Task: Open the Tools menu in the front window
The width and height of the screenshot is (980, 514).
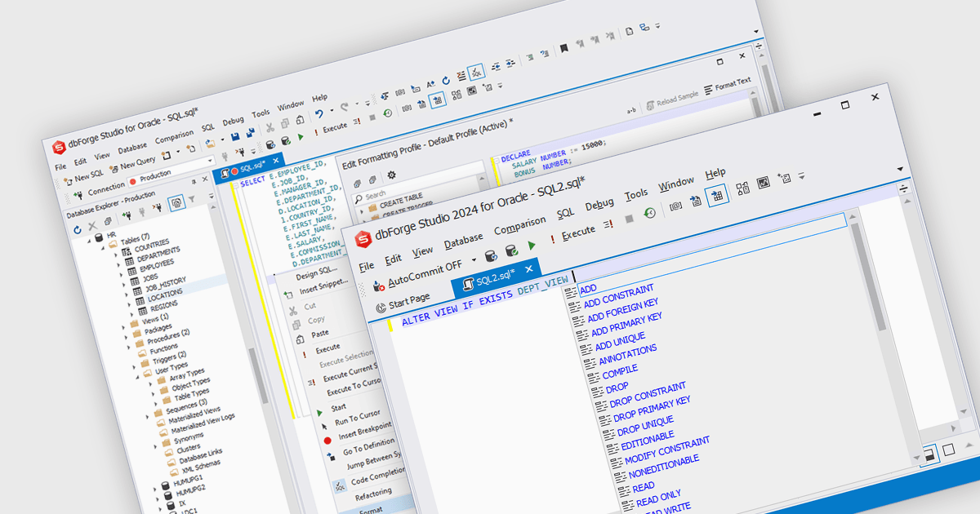Action: tap(637, 194)
